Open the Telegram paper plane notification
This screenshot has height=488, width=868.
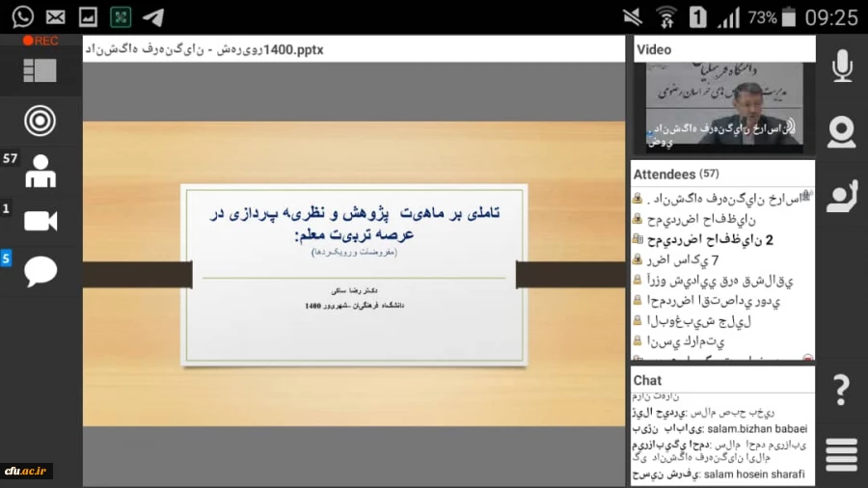pyautogui.click(x=153, y=17)
